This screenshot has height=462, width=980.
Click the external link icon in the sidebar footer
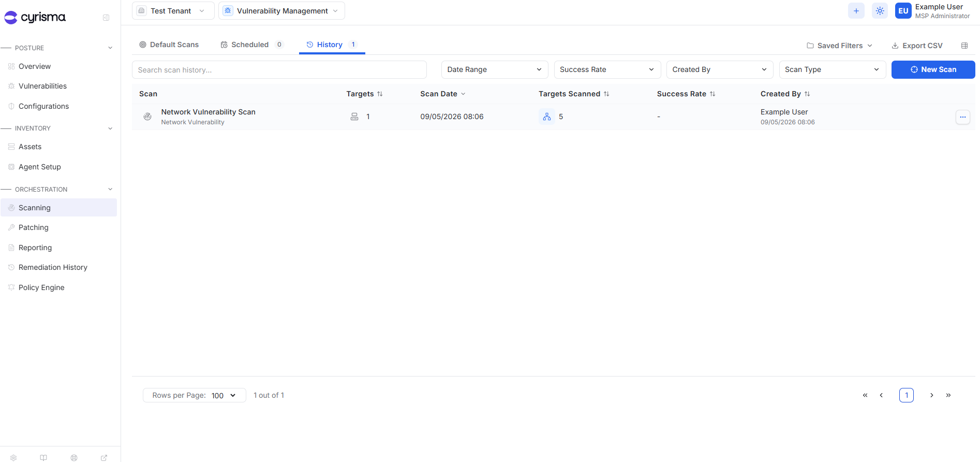[104, 458]
